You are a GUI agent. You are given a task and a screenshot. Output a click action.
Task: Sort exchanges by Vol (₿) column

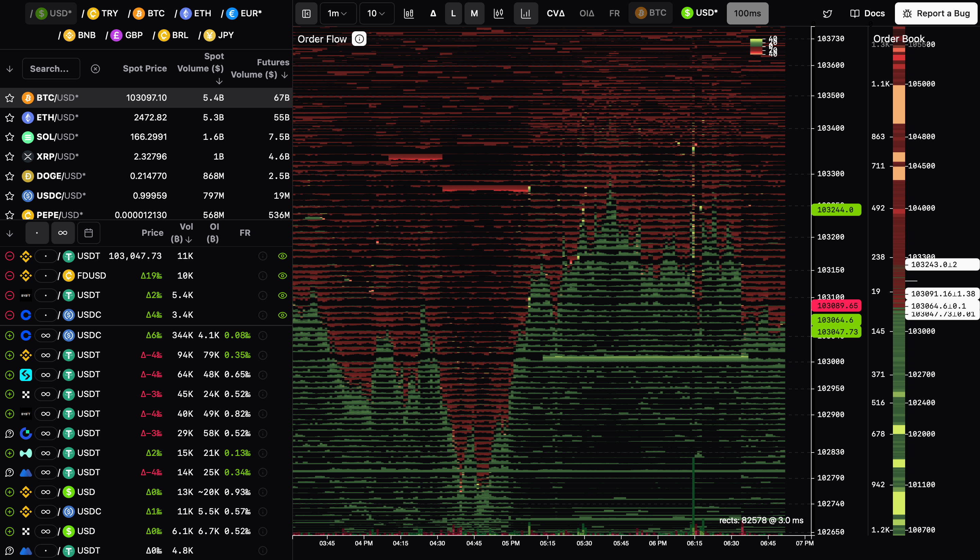click(182, 233)
